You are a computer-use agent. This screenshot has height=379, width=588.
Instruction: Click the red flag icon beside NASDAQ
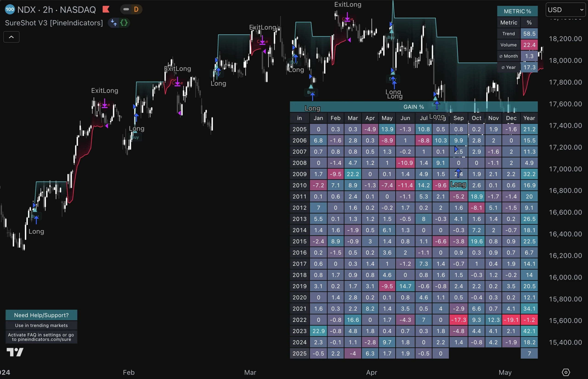(106, 9)
